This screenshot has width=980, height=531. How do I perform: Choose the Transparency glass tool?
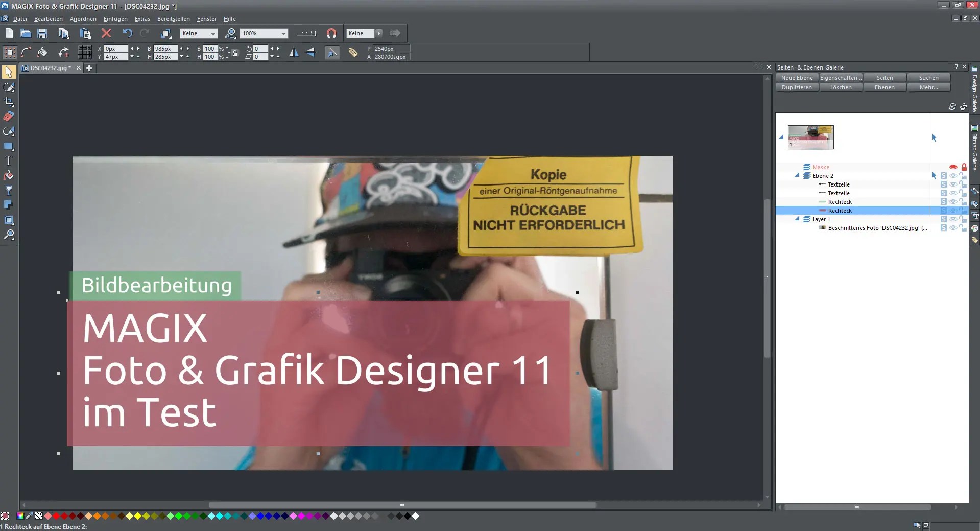point(9,190)
